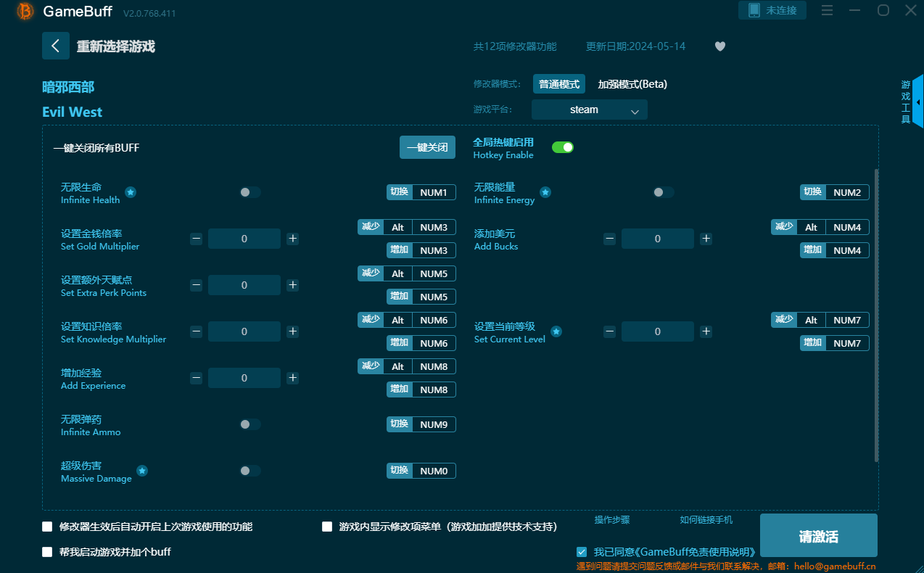Image resolution: width=924 pixels, height=573 pixels.
Task: Click 切换 hotkey button for Massive Damage
Action: 400,471
